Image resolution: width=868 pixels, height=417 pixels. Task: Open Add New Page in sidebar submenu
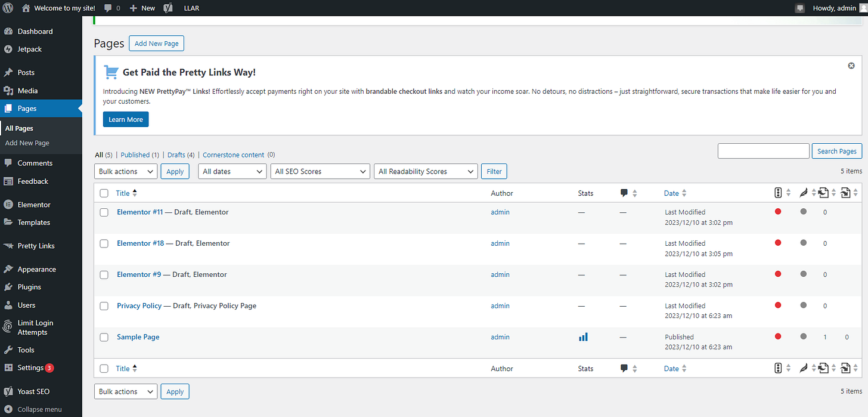pos(27,143)
